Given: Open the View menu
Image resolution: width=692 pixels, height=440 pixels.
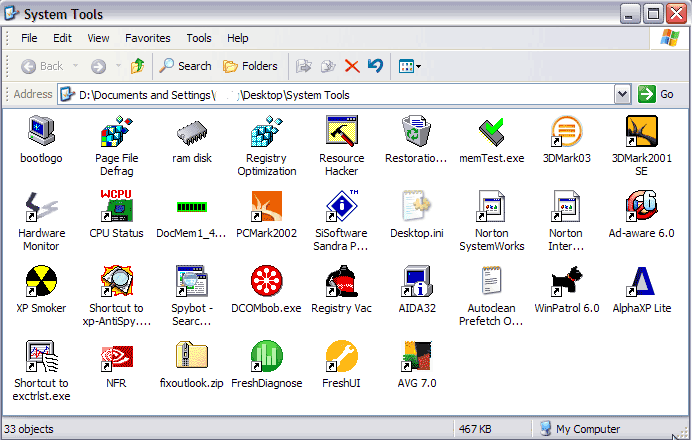Looking at the screenshot, I should [98, 38].
